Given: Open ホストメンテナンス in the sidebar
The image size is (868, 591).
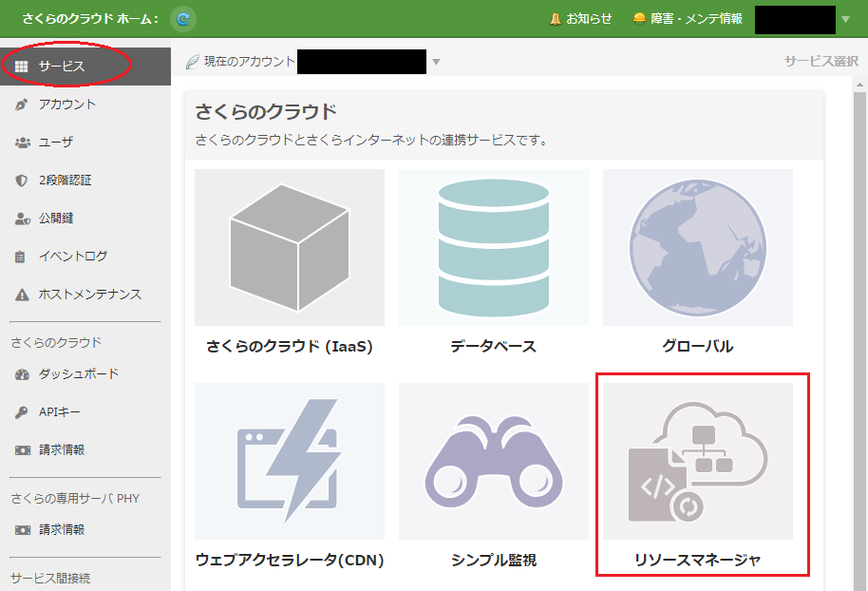Looking at the screenshot, I should (89, 295).
